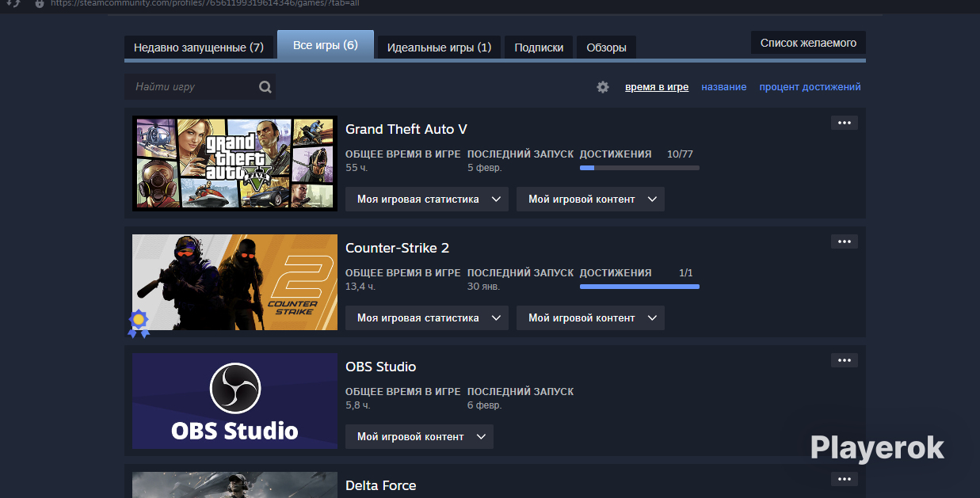Sort by 'процент достижений'
The width and height of the screenshot is (980, 498).
[x=810, y=87]
